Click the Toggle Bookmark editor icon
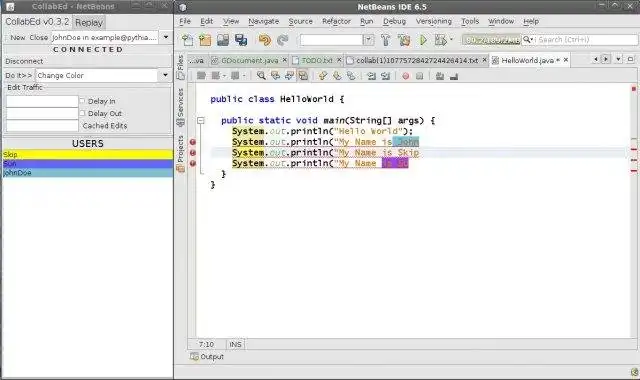 [351, 76]
